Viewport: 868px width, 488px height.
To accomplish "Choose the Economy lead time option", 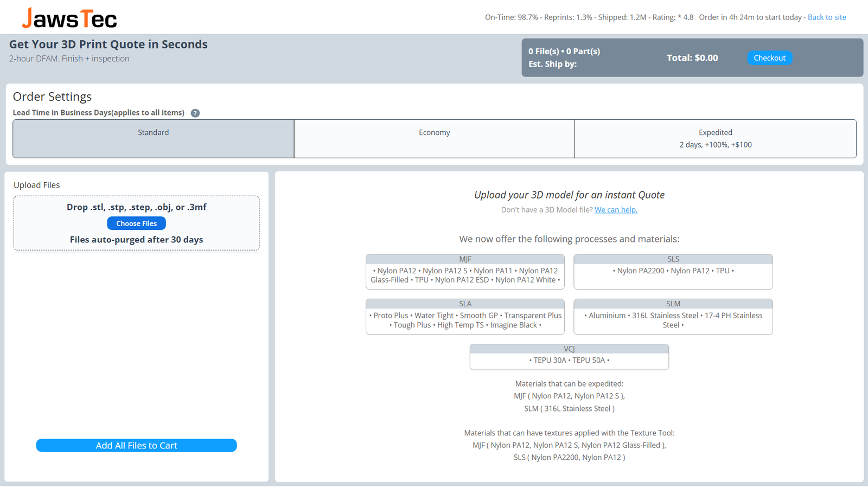I will coord(435,139).
